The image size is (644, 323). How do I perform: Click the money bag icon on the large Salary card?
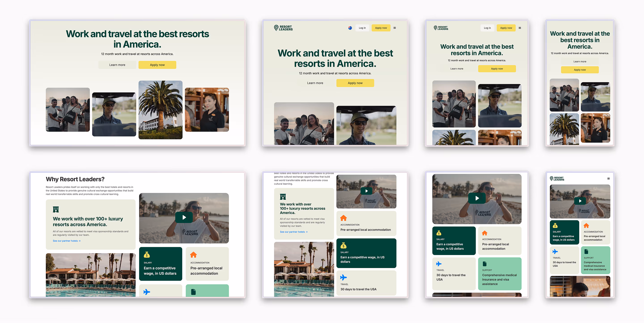147,255
